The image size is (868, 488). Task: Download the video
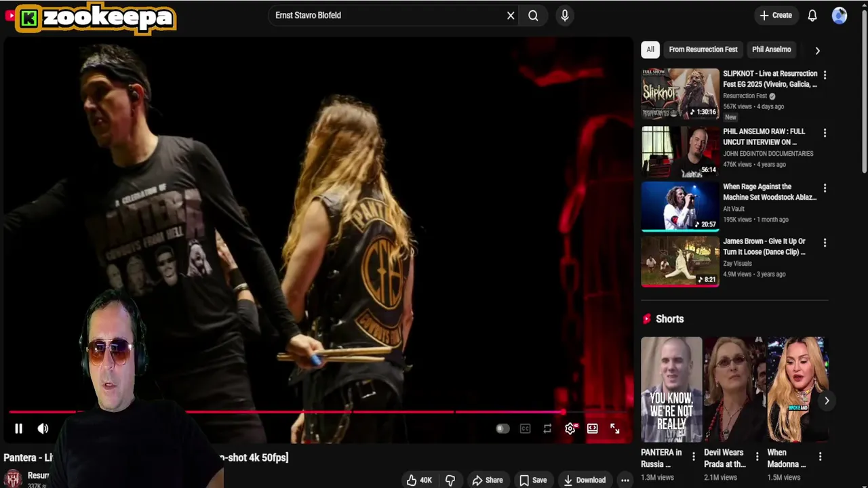point(585,480)
